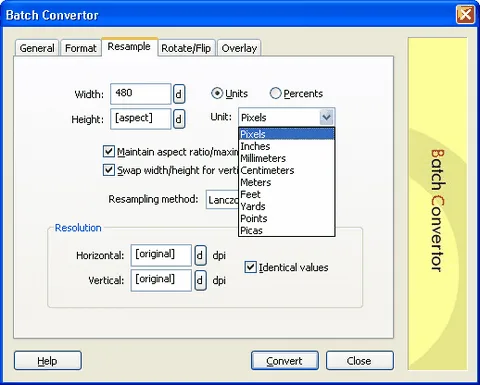Click the 'd' default button next to Width
The height and width of the screenshot is (385, 480).
coord(179,94)
